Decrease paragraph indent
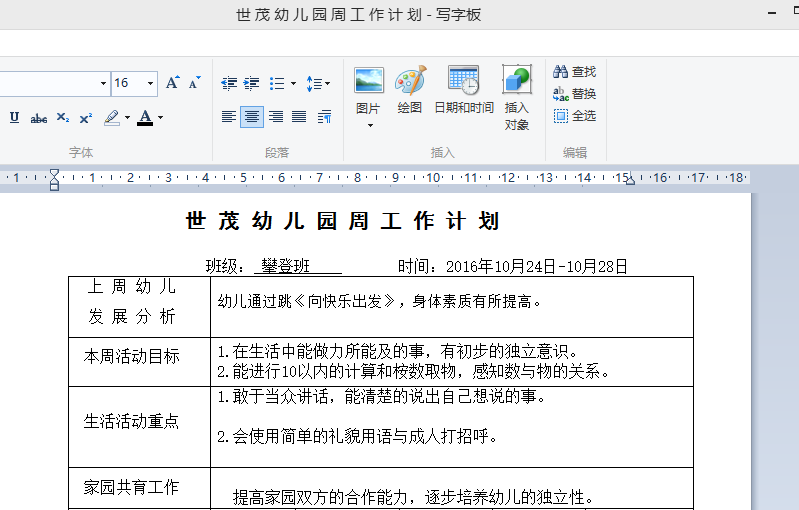 [x=229, y=84]
